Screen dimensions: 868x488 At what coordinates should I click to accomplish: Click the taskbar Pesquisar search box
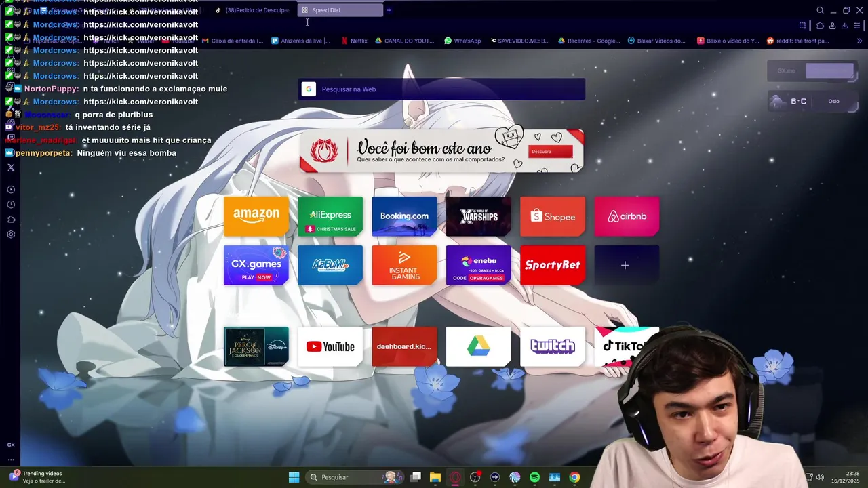coord(353,477)
